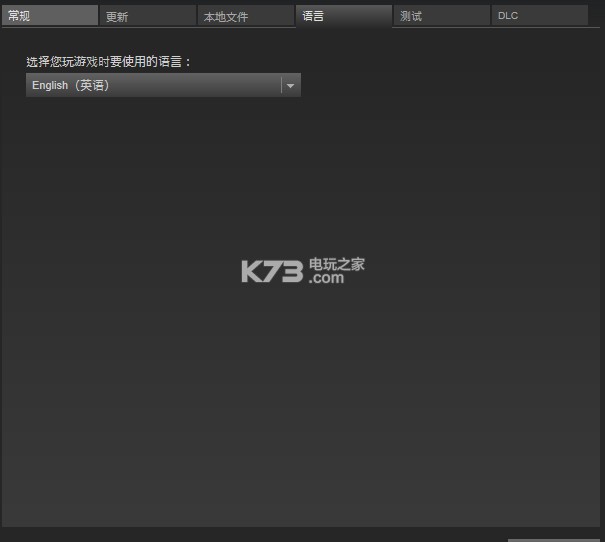Click the number 73 in watermark logo
The width and height of the screenshot is (605, 542).
tap(283, 271)
